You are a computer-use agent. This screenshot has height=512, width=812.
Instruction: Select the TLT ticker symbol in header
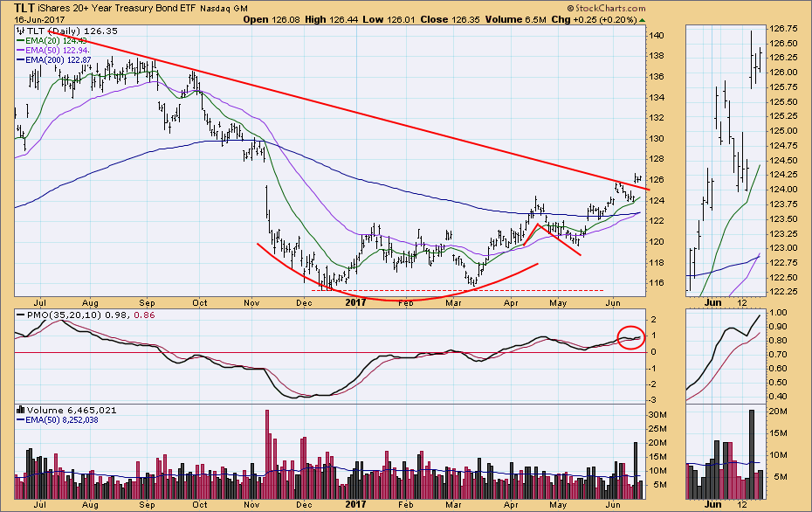click(24, 8)
